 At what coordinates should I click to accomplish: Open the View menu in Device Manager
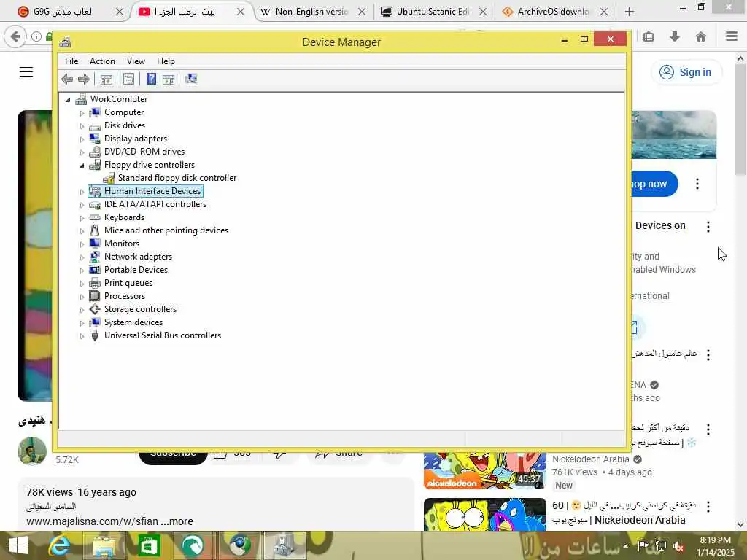(x=136, y=61)
